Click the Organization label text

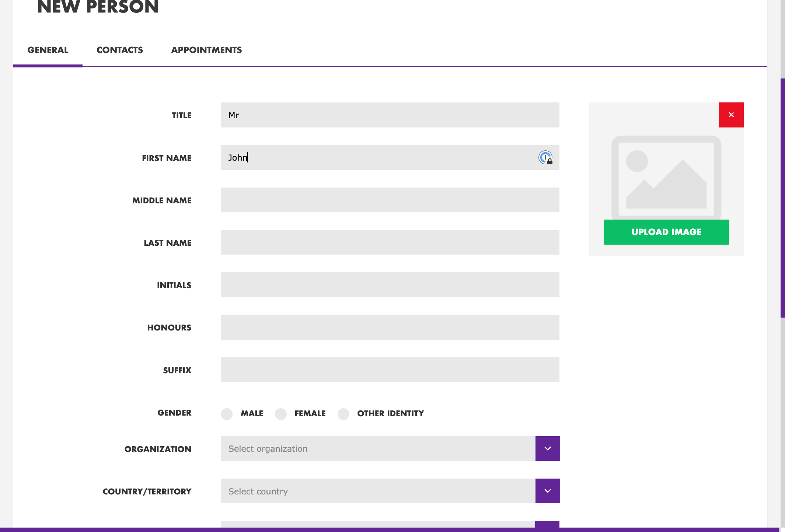coord(158,449)
